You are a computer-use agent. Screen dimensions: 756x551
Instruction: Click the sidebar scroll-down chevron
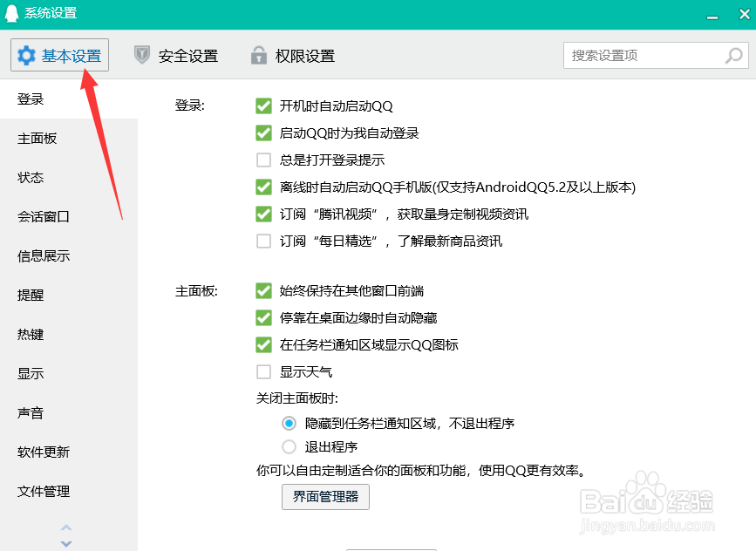[x=66, y=543]
